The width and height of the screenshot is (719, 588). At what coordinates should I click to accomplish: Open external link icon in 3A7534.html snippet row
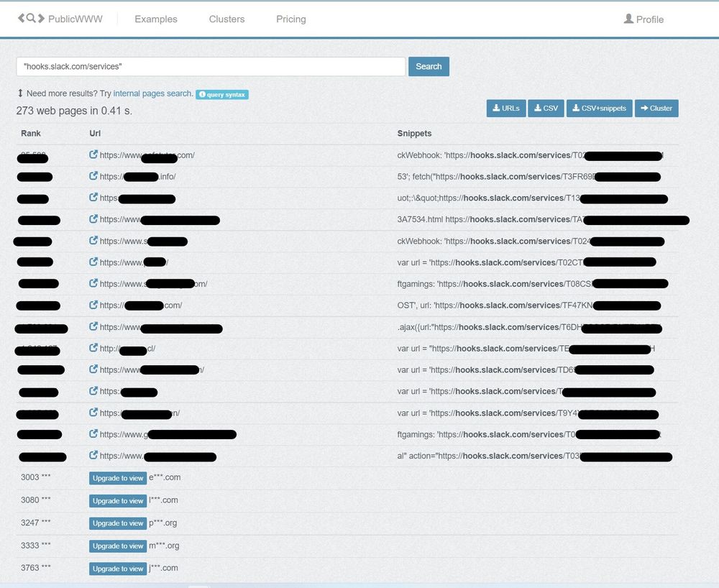(x=93, y=219)
